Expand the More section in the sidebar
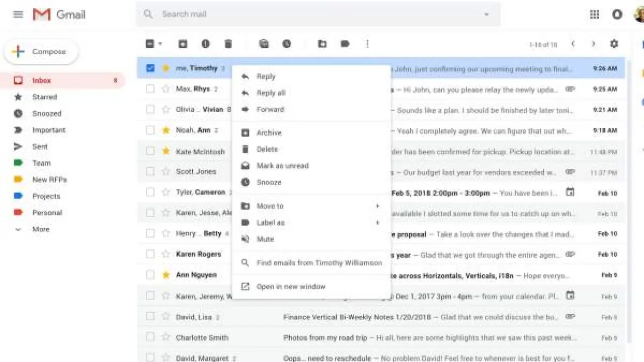Viewport: 644px width, 362px height. pos(41,229)
